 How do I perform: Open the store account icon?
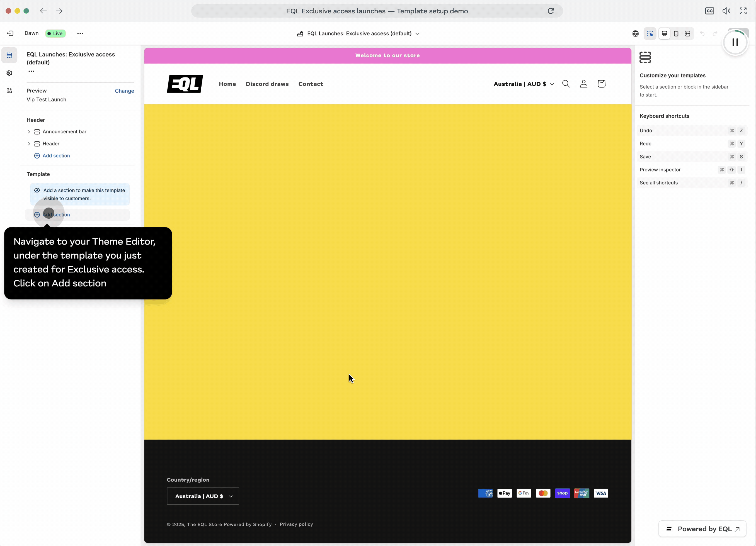click(583, 84)
